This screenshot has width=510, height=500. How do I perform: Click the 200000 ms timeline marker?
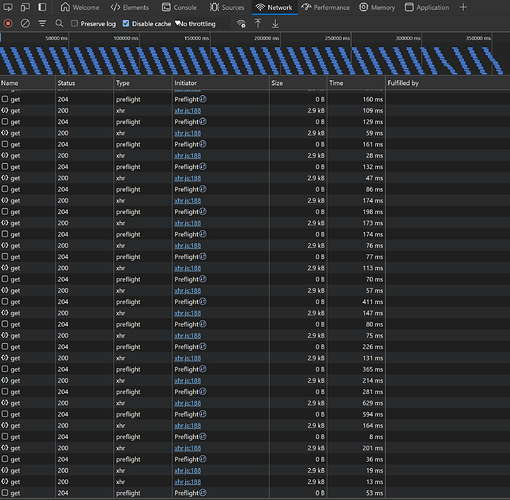[x=267, y=38]
